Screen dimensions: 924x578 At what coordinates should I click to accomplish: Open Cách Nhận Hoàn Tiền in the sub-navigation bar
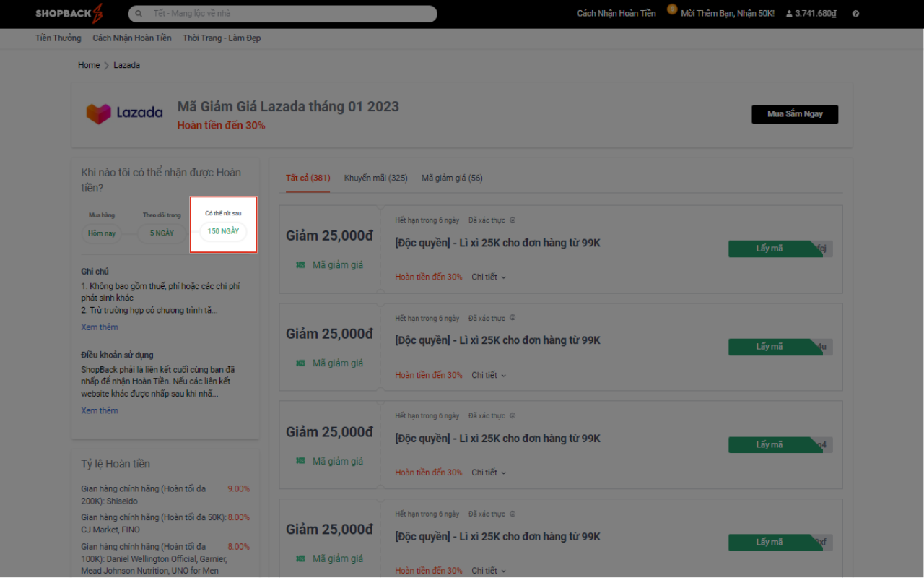coord(132,38)
